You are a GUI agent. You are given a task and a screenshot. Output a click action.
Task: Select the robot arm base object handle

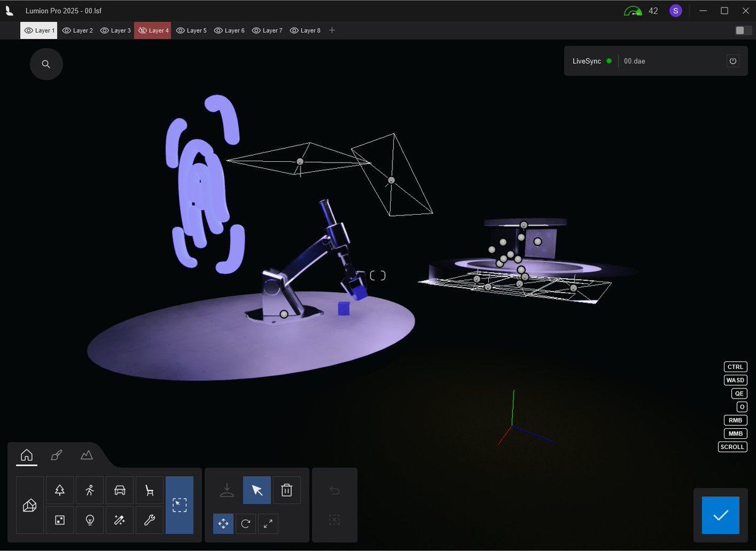coord(284,314)
